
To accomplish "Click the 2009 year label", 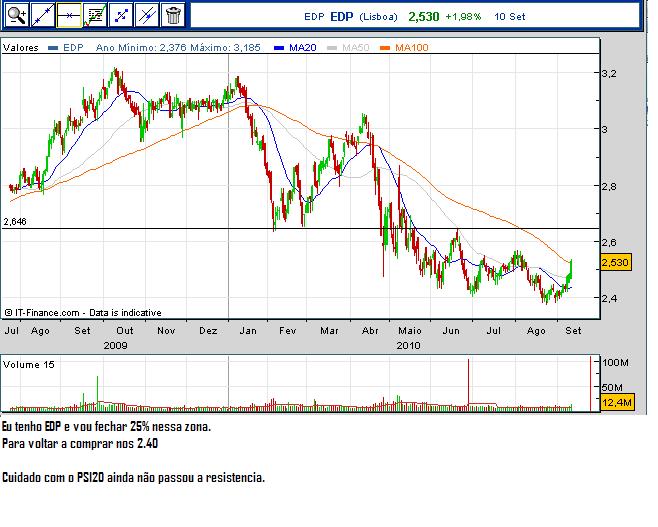I will click(115, 345).
